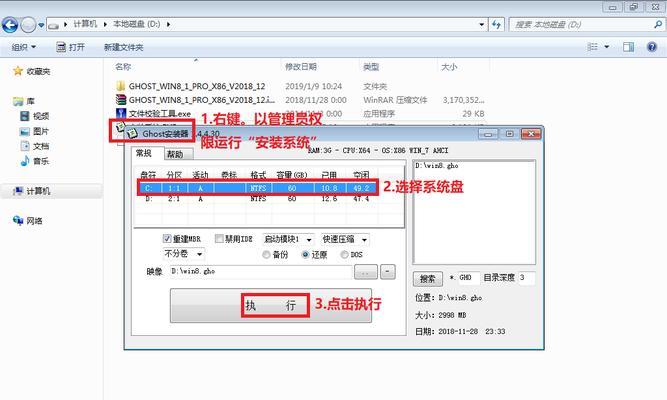Click 计算机 in the address breadcrumb
The height and width of the screenshot is (400, 667).
[x=85, y=24]
